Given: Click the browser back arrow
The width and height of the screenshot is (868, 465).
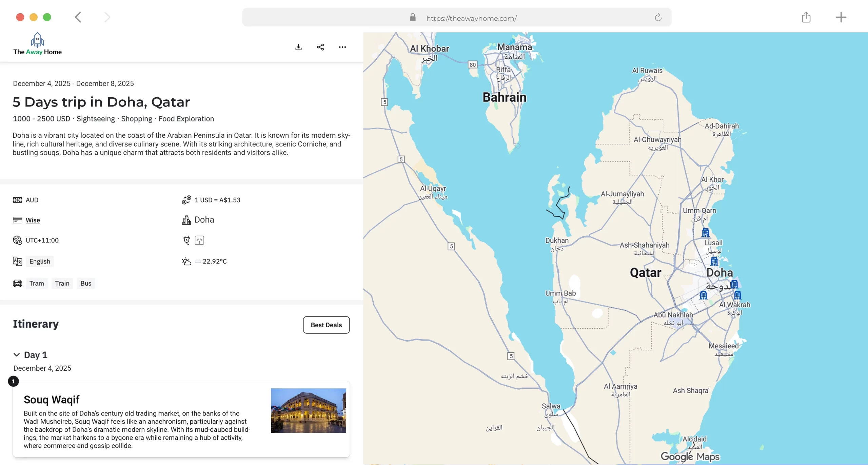Looking at the screenshot, I should pyautogui.click(x=78, y=17).
